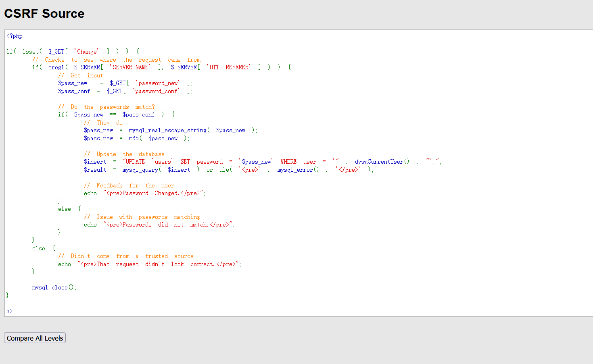The width and height of the screenshot is (593, 364).
Task: Click the 'Get input' comment
Action: coord(81,75)
